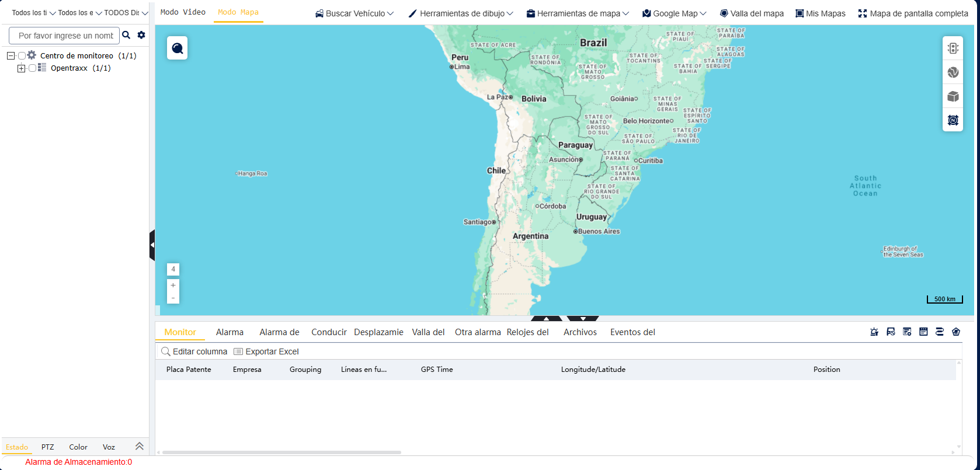
Task: Click the north compass reset icon
Action: 953,120
